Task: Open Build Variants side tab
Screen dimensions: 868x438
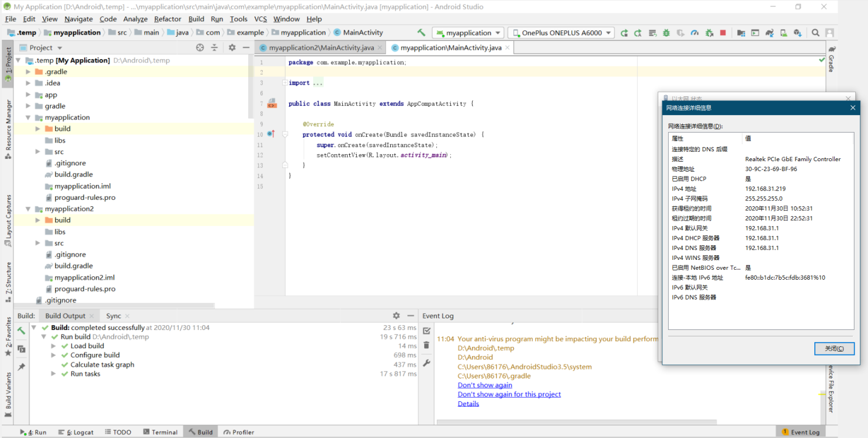Action: 8,395
